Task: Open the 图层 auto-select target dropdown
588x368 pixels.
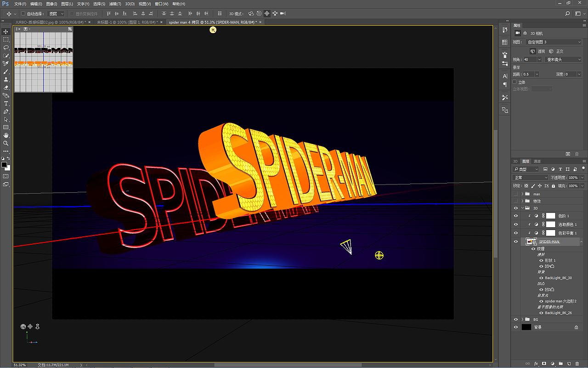Action: [x=57, y=14]
